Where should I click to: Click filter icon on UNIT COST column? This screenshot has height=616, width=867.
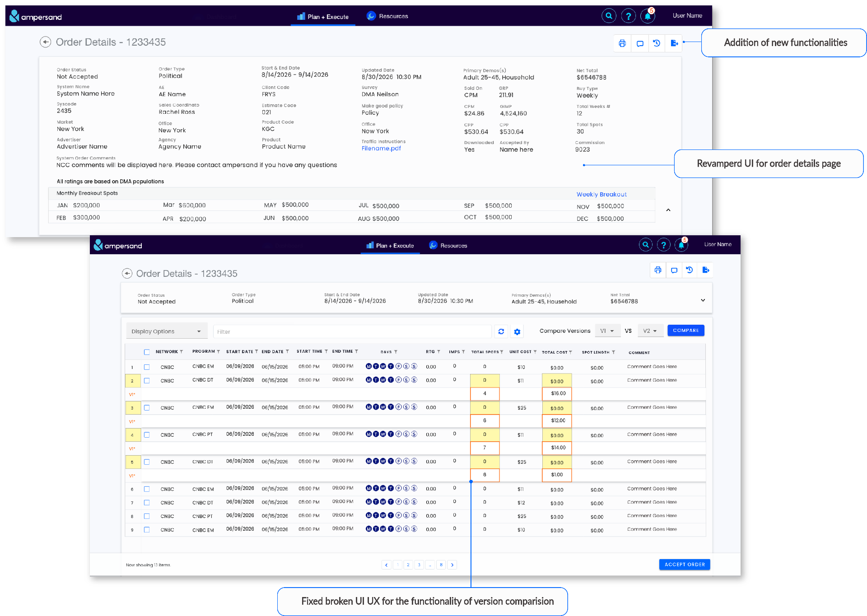pyautogui.click(x=535, y=352)
